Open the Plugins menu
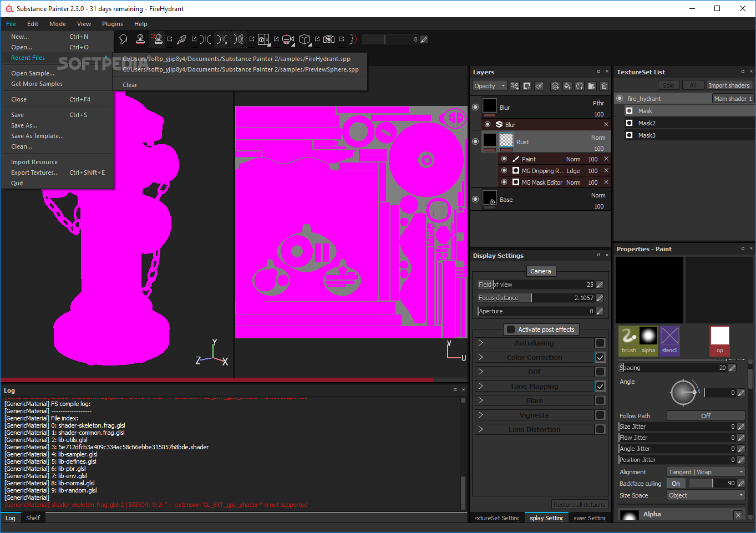Image resolution: width=756 pixels, height=533 pixels. coord(113,24)
